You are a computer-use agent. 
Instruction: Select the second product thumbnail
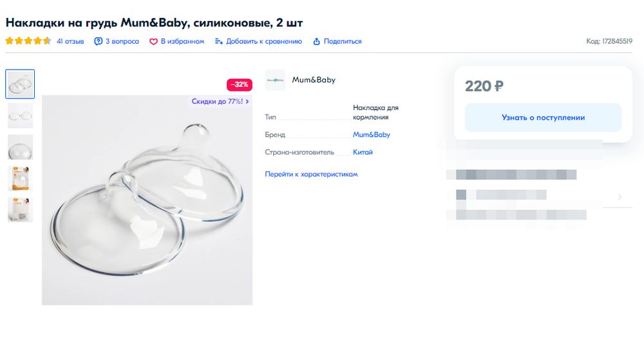point(20,116)
